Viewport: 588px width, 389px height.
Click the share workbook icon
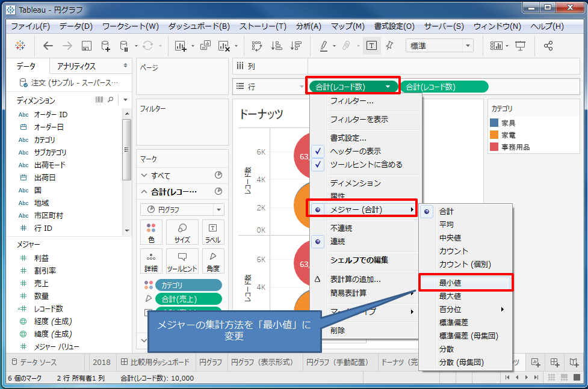[x=548, y=45]
